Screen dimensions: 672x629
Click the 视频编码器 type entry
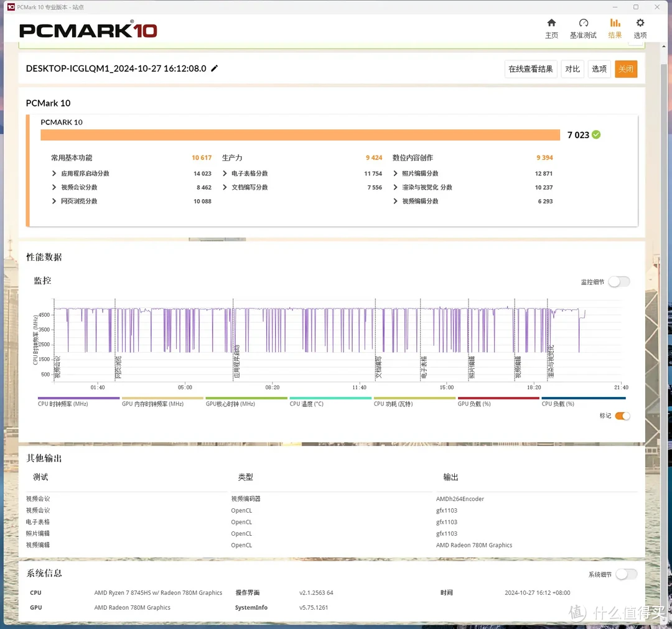tap(246, 499)
